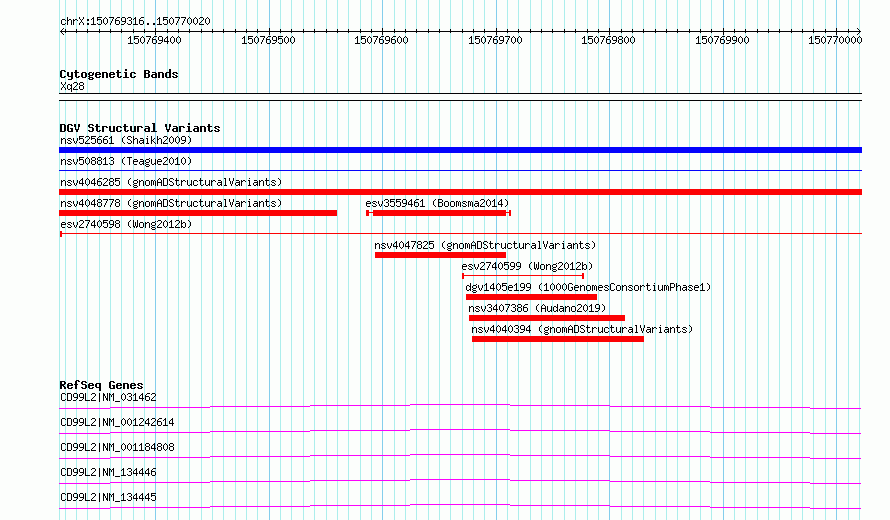Viewport: 890px width, 520px height.
Task: Click the red nsv4047825 variant bar
Action: 440,255
